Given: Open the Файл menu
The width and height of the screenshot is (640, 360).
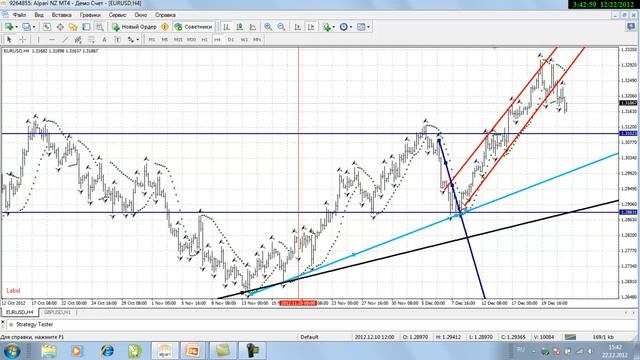Looking at the screenshot, I should tap(19, 15).
